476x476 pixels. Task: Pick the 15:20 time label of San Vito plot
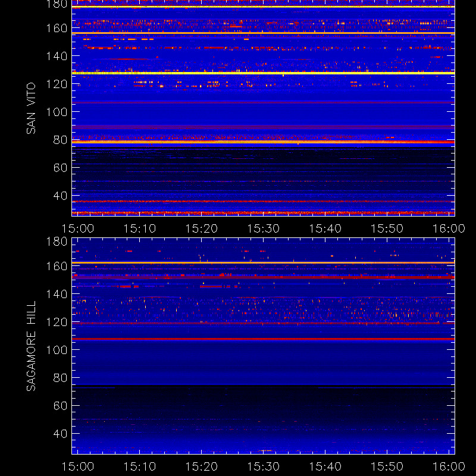click(202, 228)
